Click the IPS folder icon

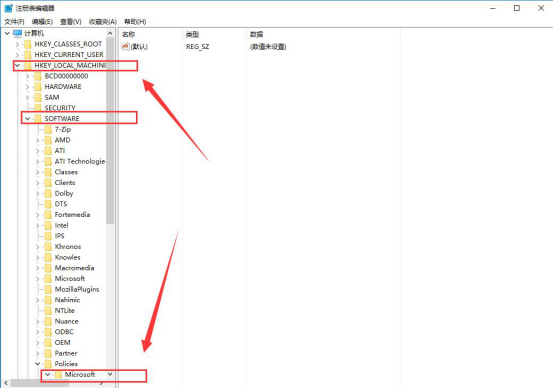(48, 236)
